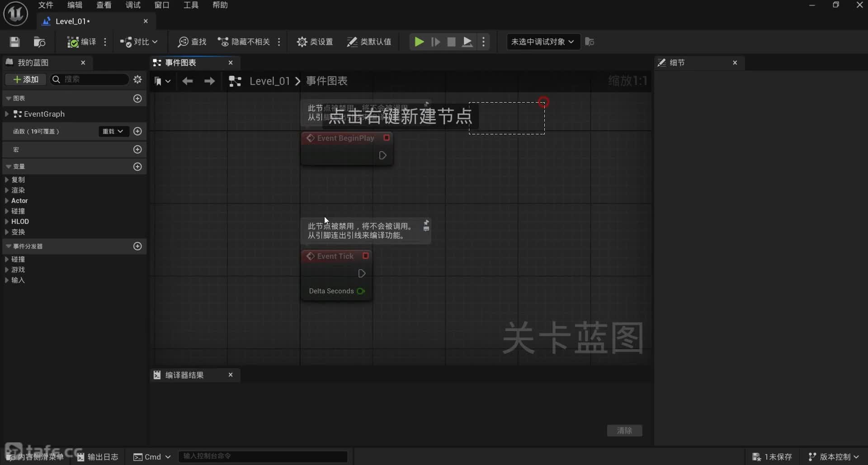Add new graph with 图表 plus icon

tap(138, 98)
